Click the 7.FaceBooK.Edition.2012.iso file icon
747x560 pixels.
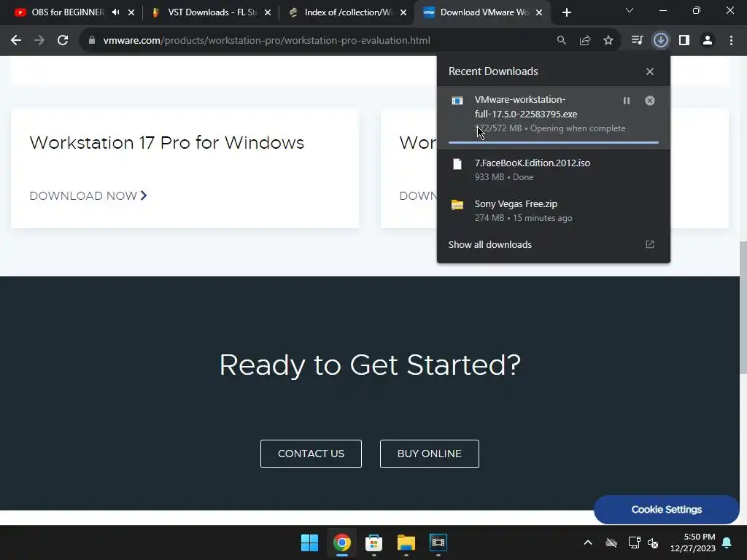pyautogui.click(x=457, y=164)
